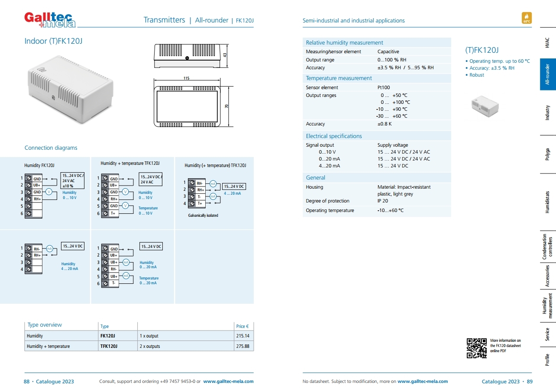Open the Humidistats side tab
The image size is (556, 392).
[547, 202]
